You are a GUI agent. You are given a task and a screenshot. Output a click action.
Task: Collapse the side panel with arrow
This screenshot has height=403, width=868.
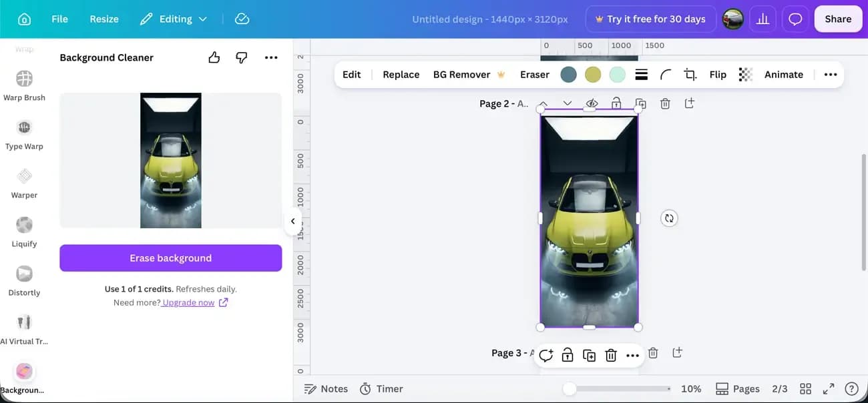[292, 222]
